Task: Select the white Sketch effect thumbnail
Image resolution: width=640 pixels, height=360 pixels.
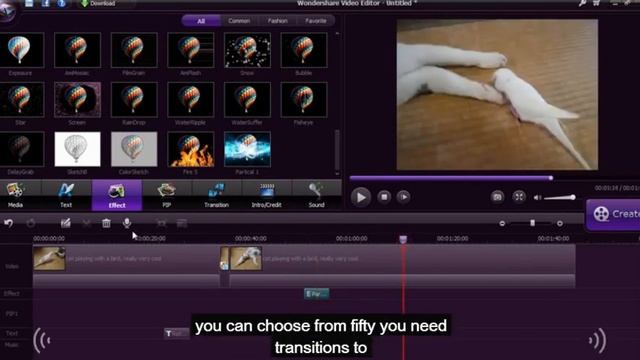Action: point(77,149)
